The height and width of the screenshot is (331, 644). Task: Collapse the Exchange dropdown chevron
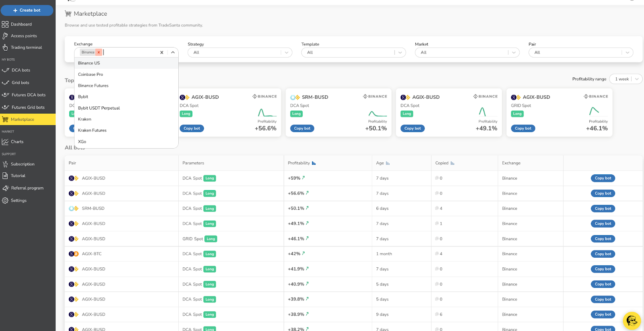173,52
